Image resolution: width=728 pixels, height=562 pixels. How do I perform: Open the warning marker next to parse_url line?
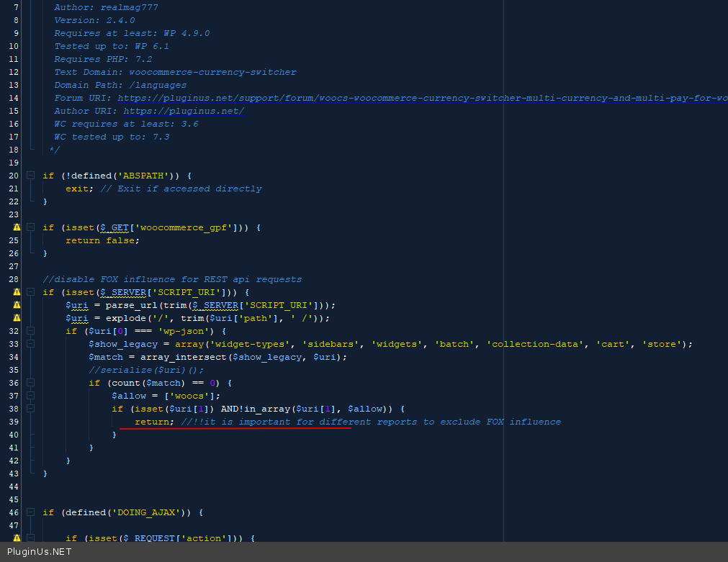(x=17, y=305)
